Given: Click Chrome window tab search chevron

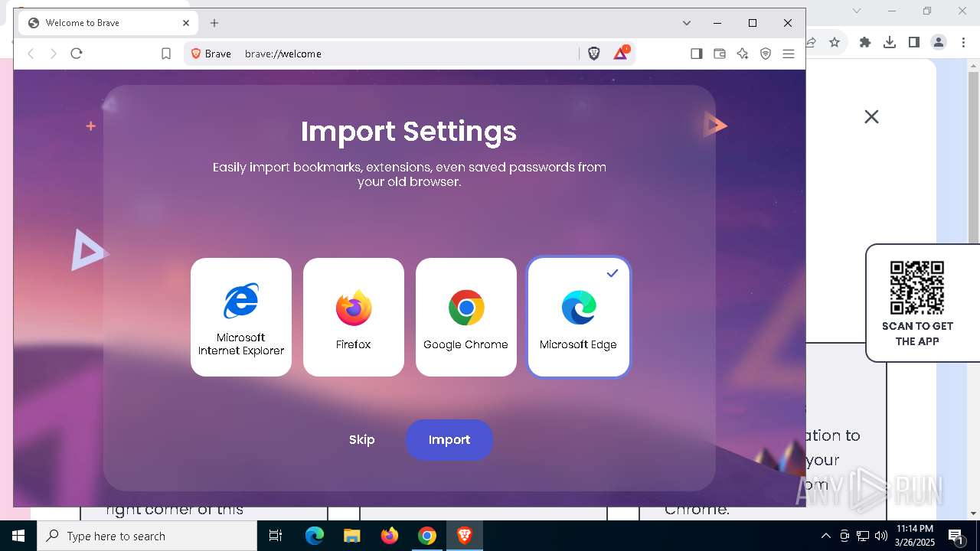Looking at the screenshot, I should point(857,11).
